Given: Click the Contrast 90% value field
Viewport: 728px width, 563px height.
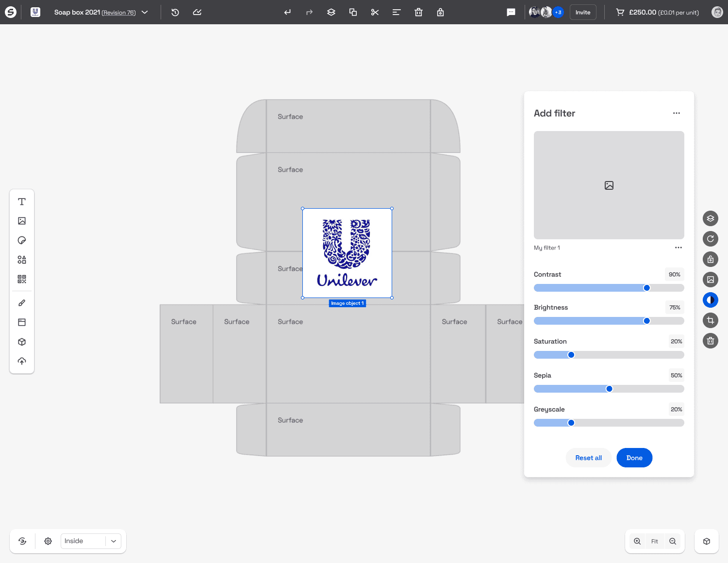Looking at the screenshot, I should coord(675,274).
